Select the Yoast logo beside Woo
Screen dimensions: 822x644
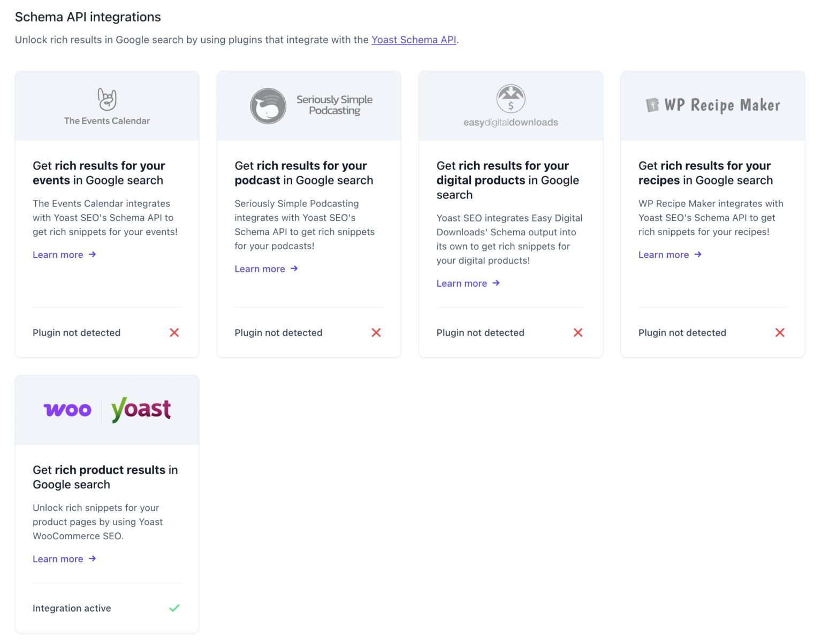point(140,409)
